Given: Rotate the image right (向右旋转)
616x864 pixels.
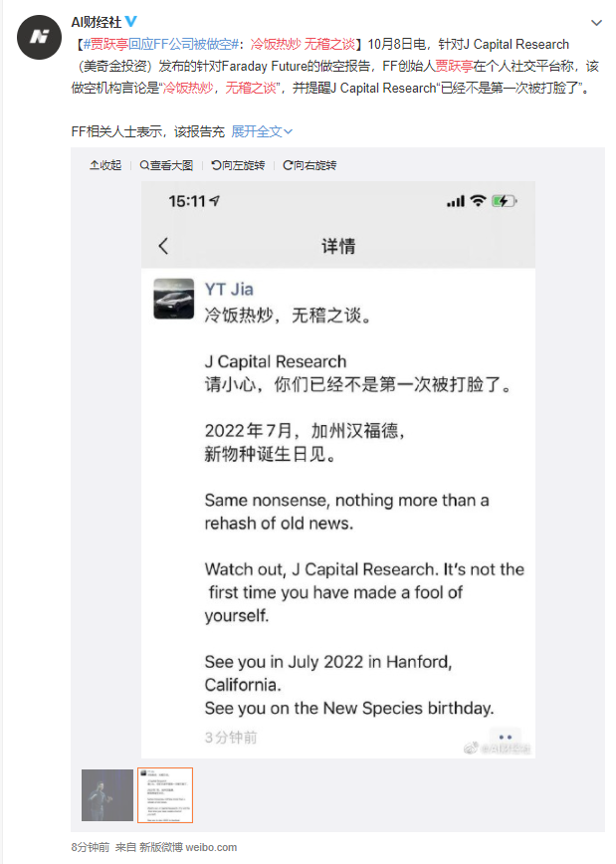Looking at the screenshot, I should click(x=309, y=165).
